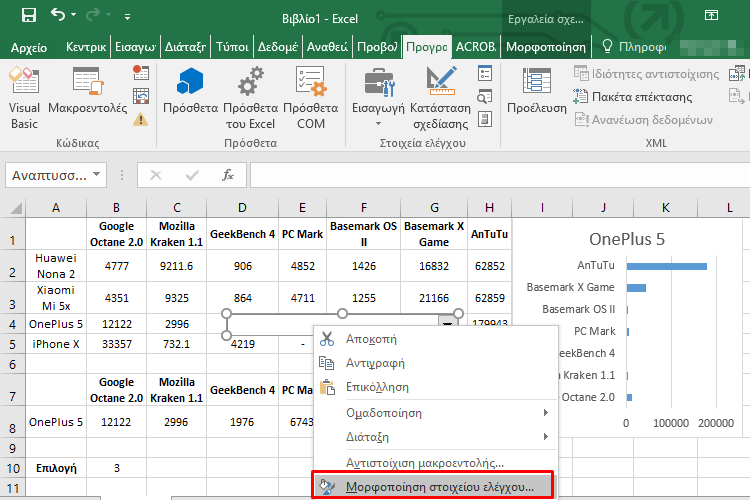This screenshot has width=750, height=500.
Task: Click the formula bar confirm checkmark
Action: click(x=192, y=175)
